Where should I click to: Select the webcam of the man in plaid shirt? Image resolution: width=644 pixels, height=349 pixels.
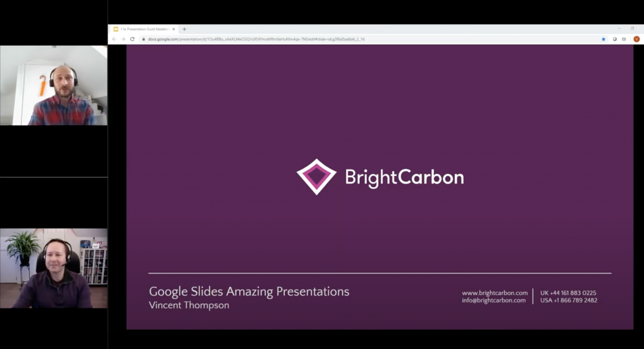coord(53,86)
